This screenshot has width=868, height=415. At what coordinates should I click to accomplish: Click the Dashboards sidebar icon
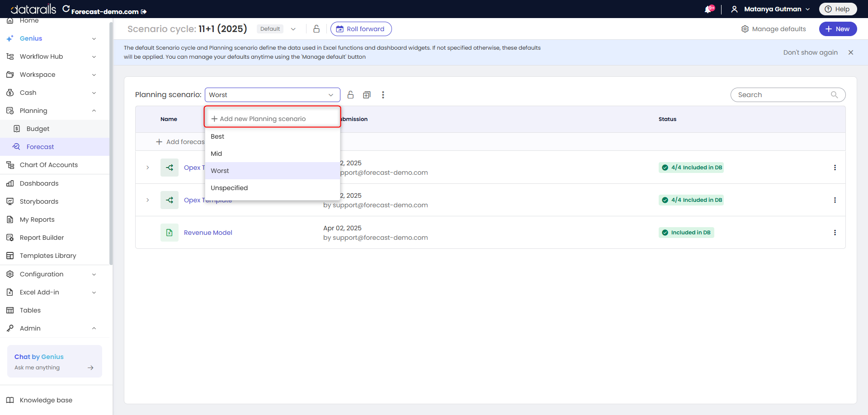10,183
